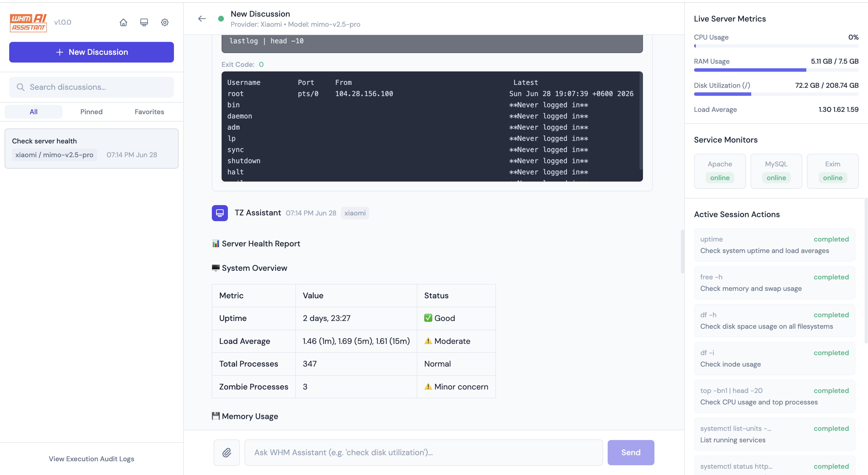Open the home icon in sidebar header
The width and height of the screenshot is (868, 475).
click(123, 22)
